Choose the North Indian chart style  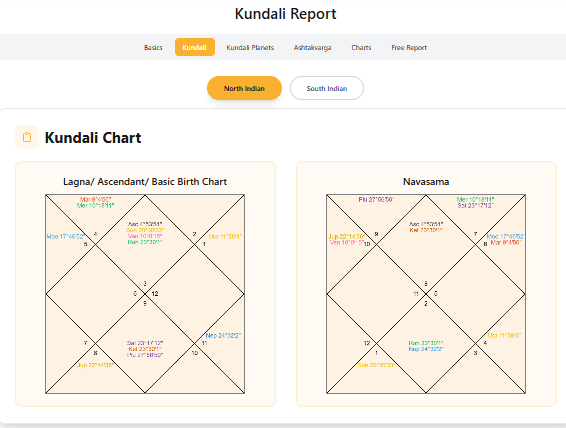pos(244,88)
